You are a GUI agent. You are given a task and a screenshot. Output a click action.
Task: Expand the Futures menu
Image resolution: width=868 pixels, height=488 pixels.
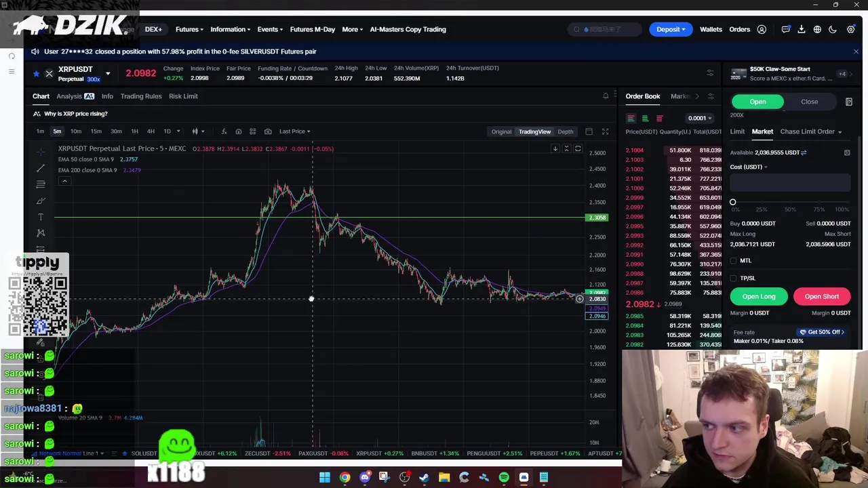click(x=189, y=29)
